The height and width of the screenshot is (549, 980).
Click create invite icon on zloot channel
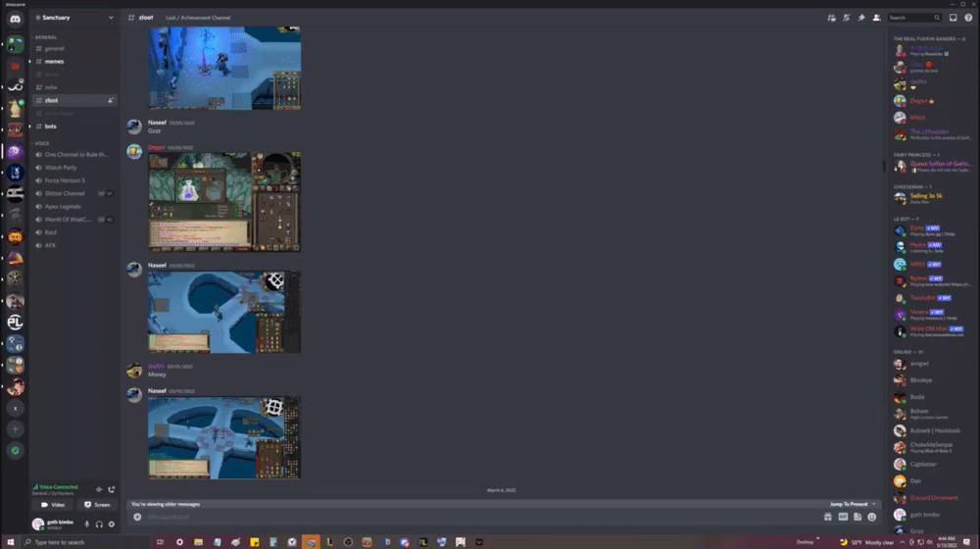click(111, 100)
